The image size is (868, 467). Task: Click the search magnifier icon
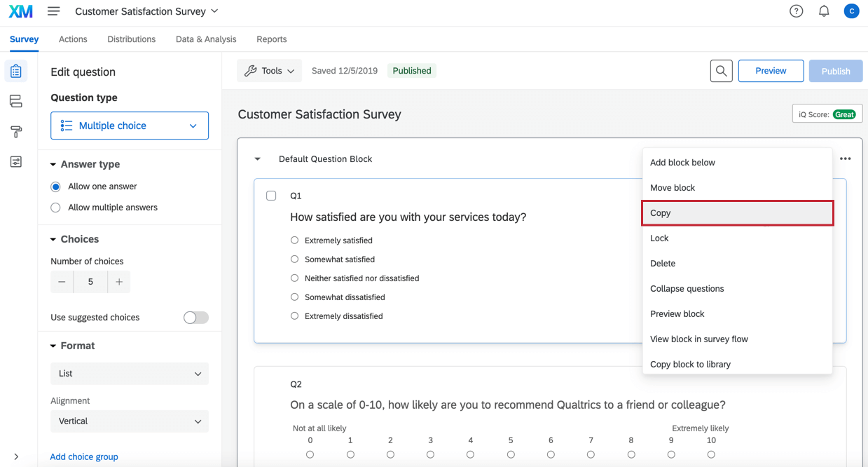tap(721, 71)
